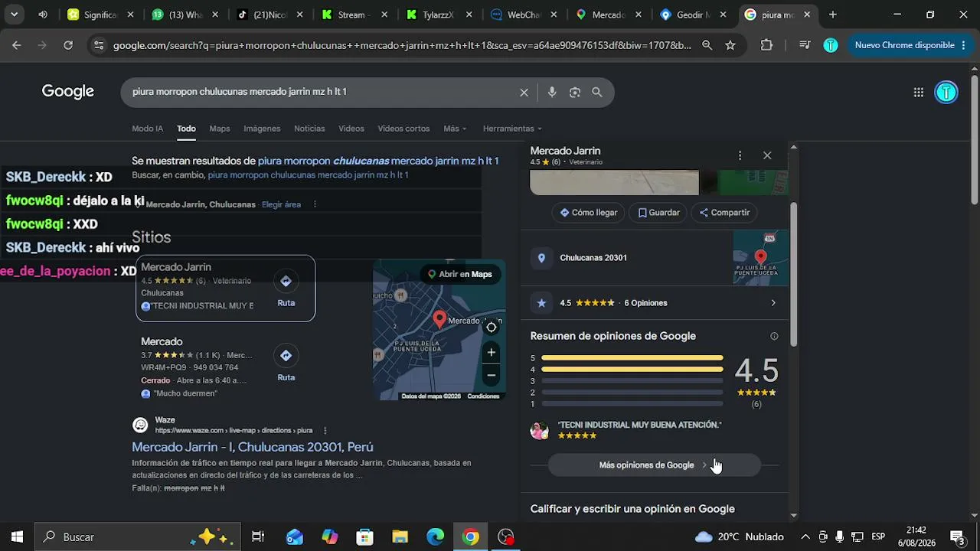Go to the Google logo homepage
This screenshot has width=980, height=551.
tap(68, 92)
